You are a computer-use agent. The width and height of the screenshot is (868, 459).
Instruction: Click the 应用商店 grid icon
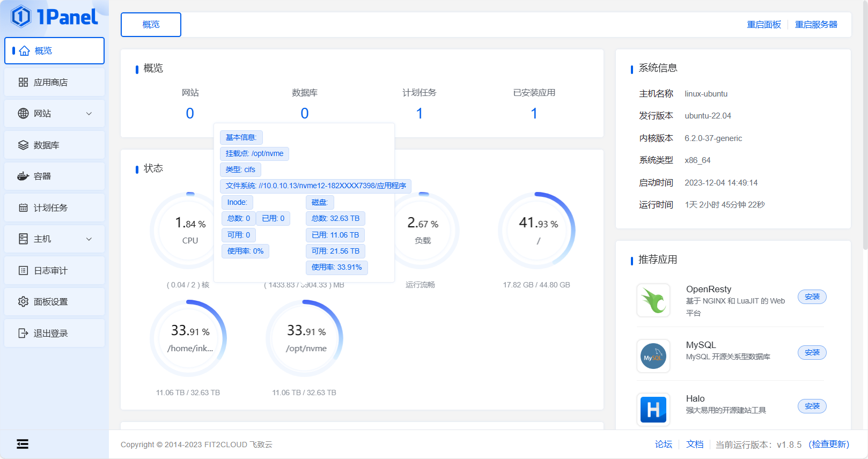coord(23,82)
